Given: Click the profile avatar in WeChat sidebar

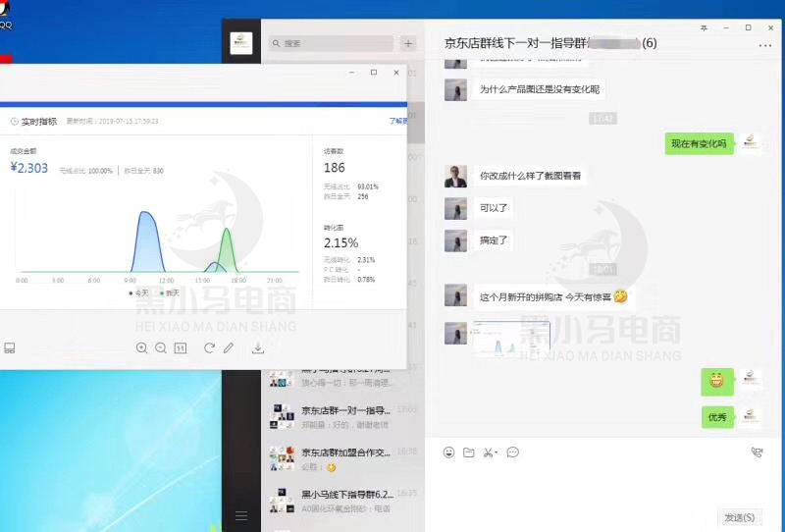Looking at the screenshot, I should click(241, 43).
